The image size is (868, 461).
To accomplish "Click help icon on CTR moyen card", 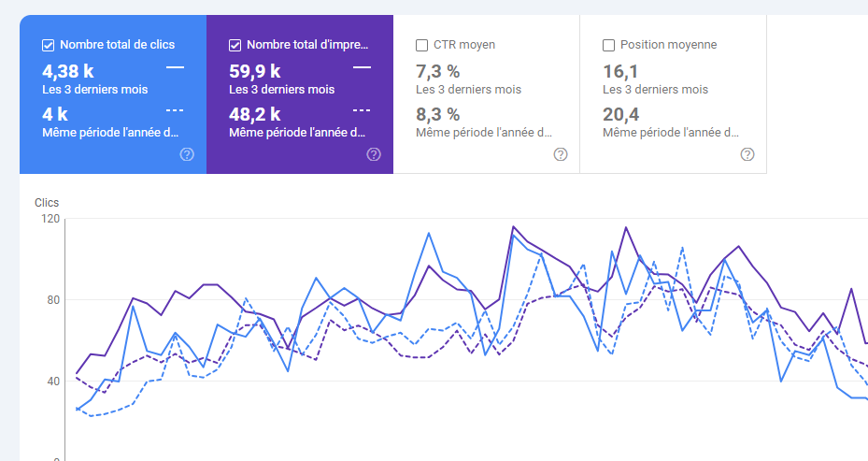I will click(x=561, y=154).
